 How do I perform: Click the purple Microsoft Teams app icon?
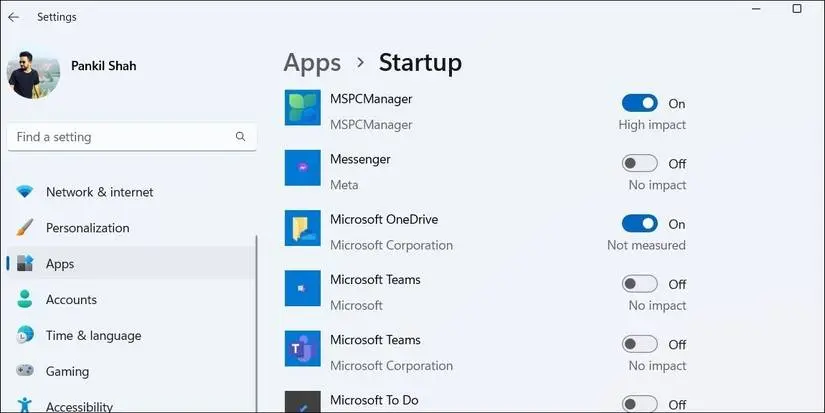click(x=302, y=348)
